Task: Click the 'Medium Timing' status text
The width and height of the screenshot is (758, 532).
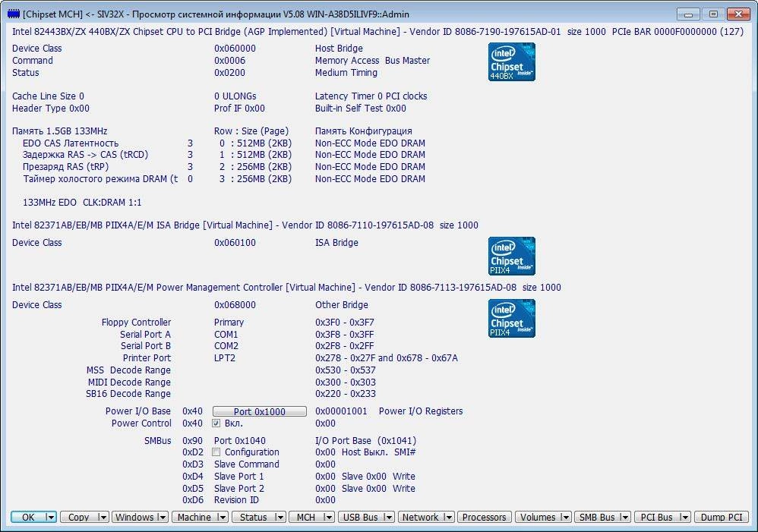Action: coord(346,73)
